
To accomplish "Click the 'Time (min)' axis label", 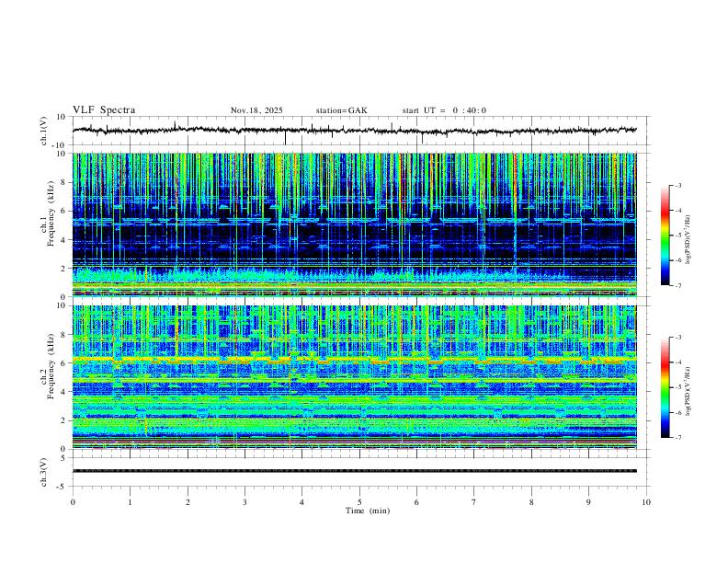I will [x=368, y=511].
